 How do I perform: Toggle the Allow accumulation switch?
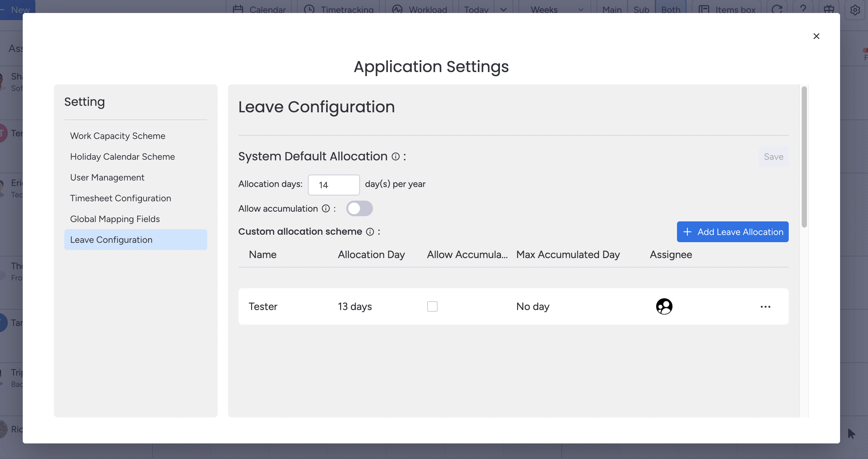point(359,208)
